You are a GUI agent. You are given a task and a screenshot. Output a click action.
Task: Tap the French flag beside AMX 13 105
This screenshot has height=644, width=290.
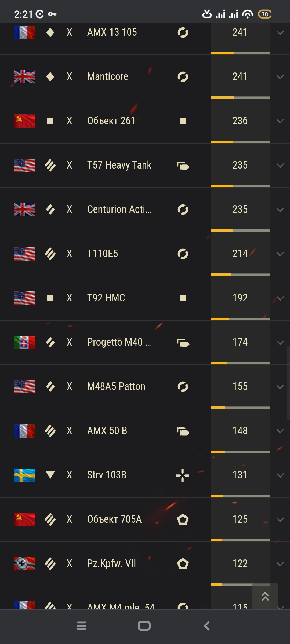(x=24, y=32)
